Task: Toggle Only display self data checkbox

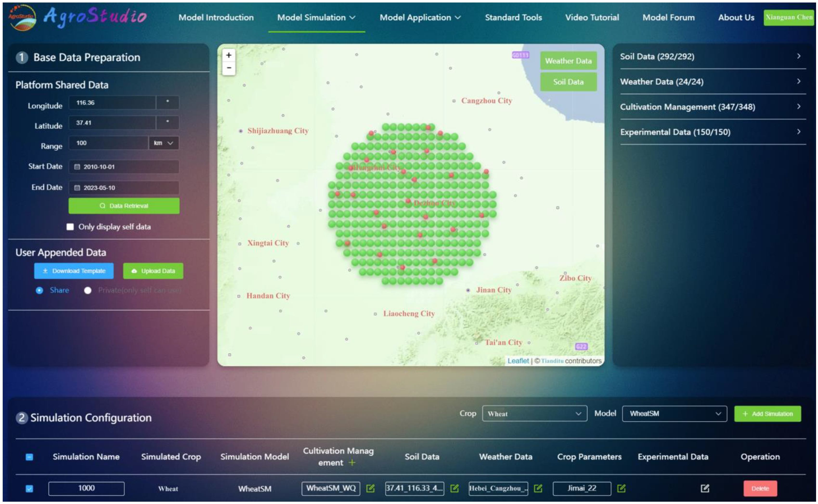Action: click(70, 227)
